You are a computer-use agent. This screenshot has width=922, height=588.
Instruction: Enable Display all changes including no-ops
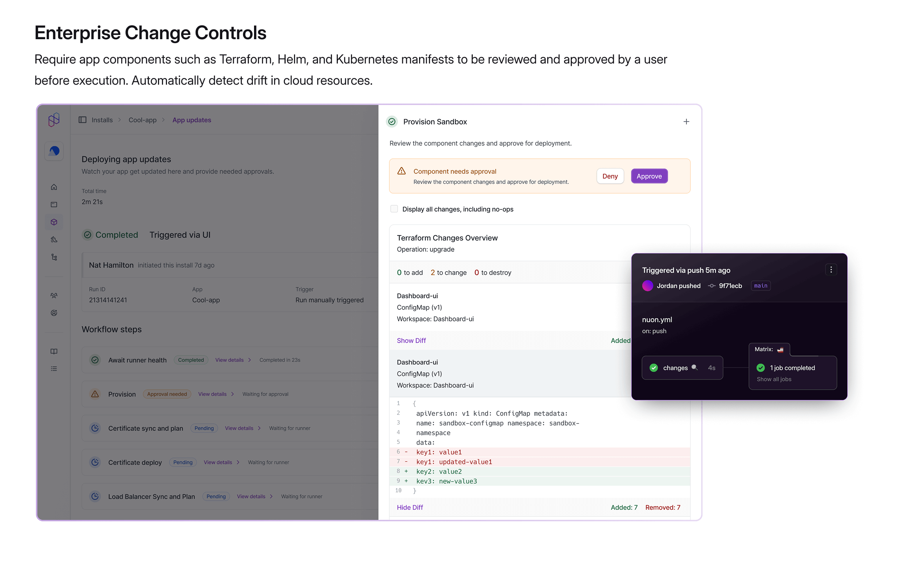coord(394,209)
